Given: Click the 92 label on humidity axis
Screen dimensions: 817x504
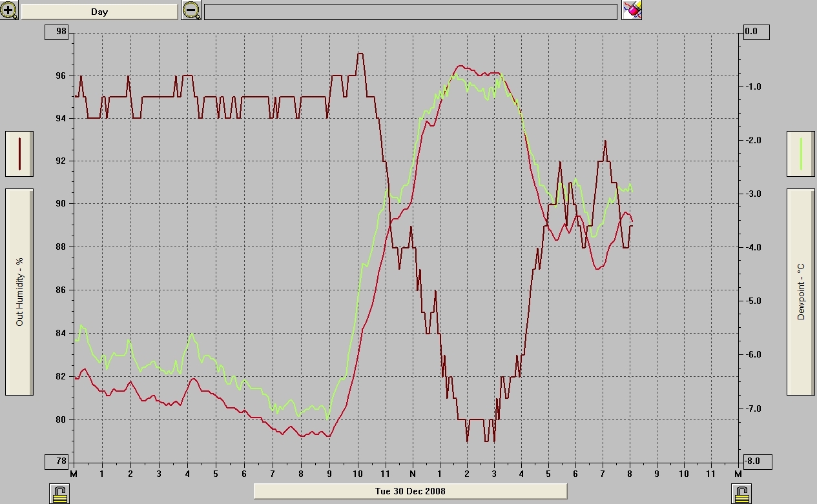Looking at the screenshot, I should (x=61, y=161).
